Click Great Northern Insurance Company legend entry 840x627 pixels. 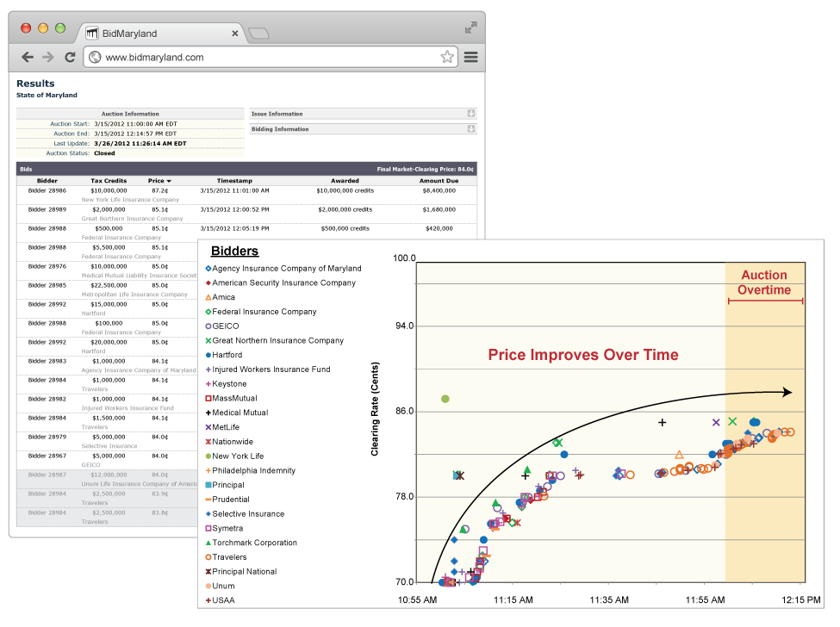pyautogui.click(x=274, y=340)
